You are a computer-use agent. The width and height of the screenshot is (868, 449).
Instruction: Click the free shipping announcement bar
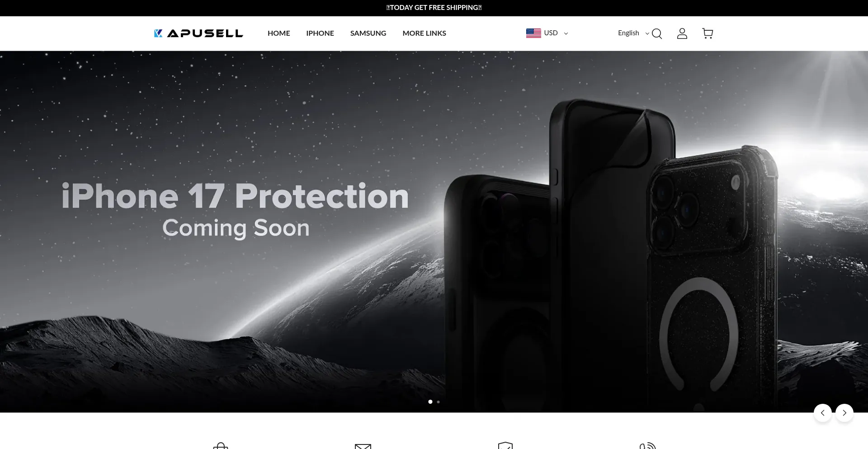[x=434, y=8]
